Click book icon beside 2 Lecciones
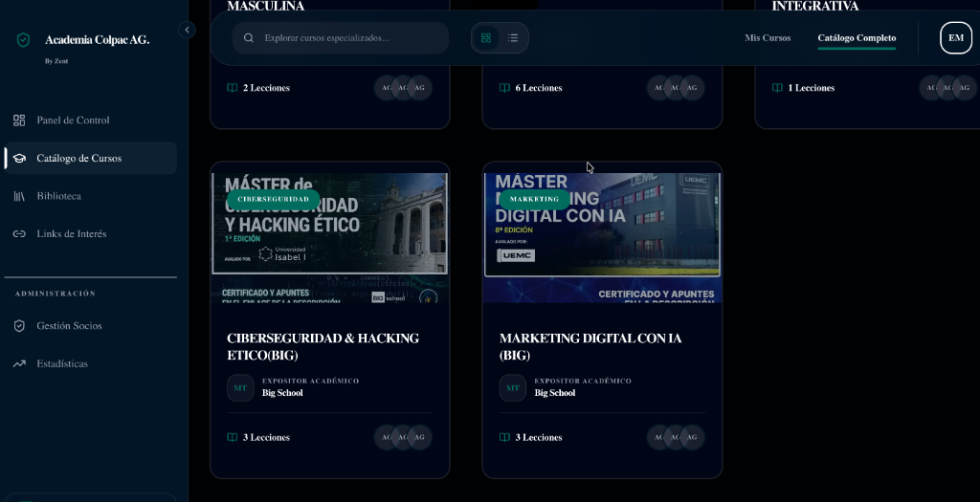 pos(233,88)
